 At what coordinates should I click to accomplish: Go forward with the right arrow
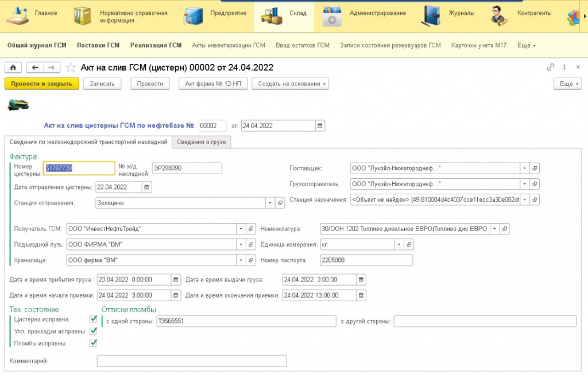click(52, 68)
